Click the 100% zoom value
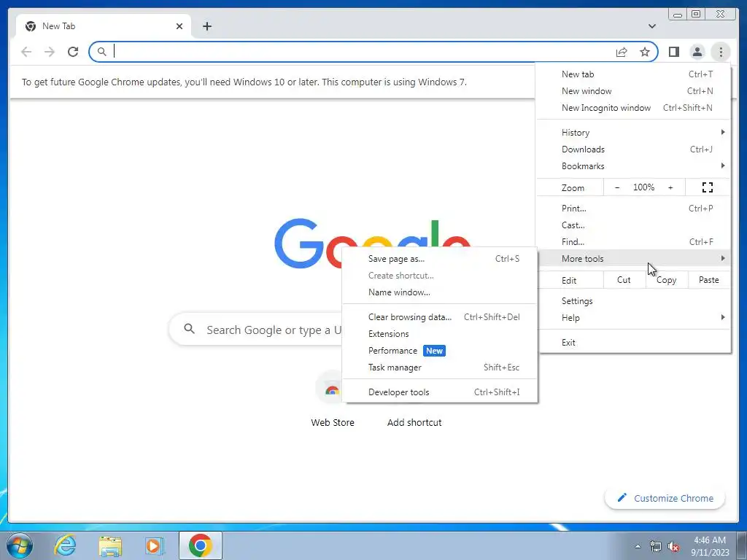Image resolution: width=747 pixels, height=560 pixels. 643,187
